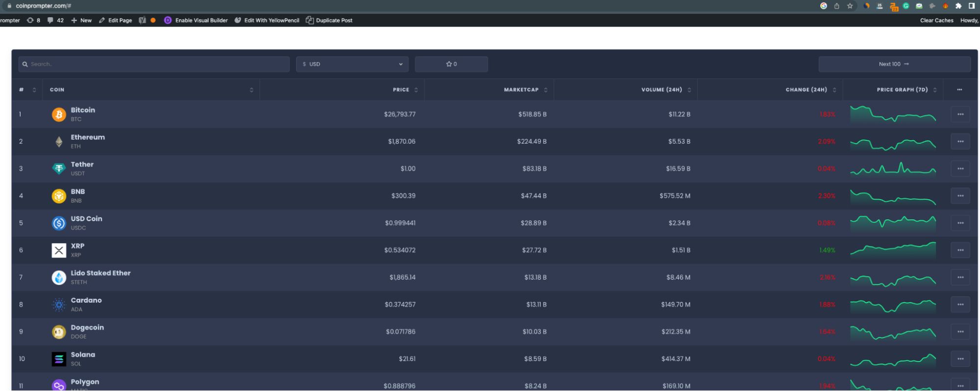Open the more options button for Solana
The width and height of the screenshot is (980, 391).
pos(960,359)
